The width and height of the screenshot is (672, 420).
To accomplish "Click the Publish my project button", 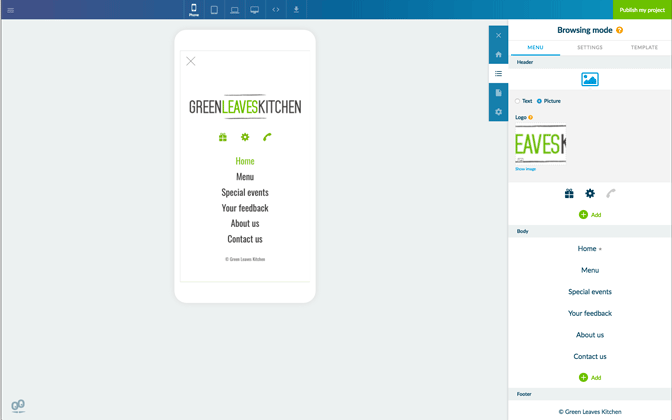I will pyautogui.click(x=642, y=10).
